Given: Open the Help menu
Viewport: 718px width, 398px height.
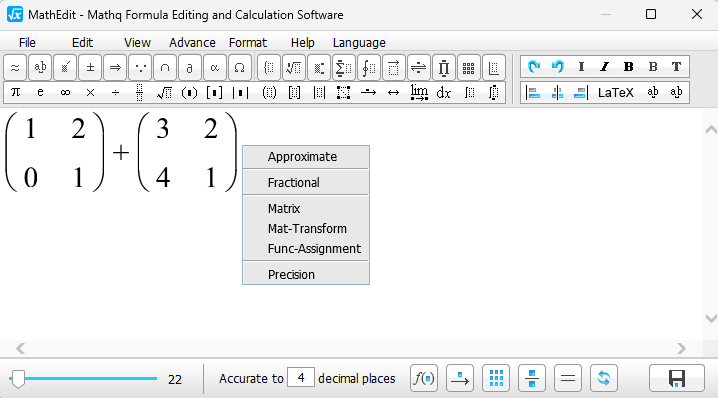Looking at the screenshot, I should pyautogui.click(x=303, y=43).
